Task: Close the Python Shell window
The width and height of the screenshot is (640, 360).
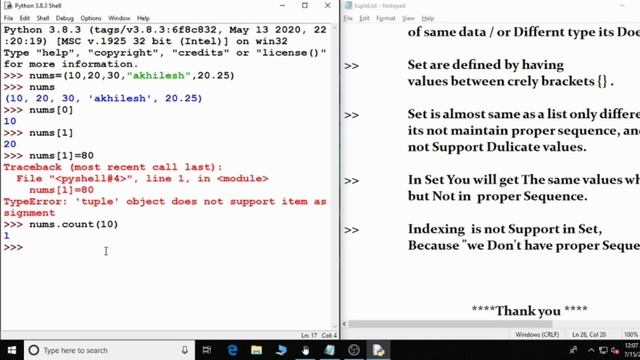Action: tap(327, 6)
